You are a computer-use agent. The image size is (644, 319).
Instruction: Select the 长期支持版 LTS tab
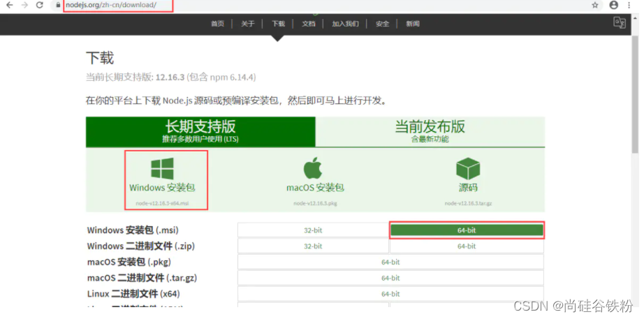pos(200,132)
